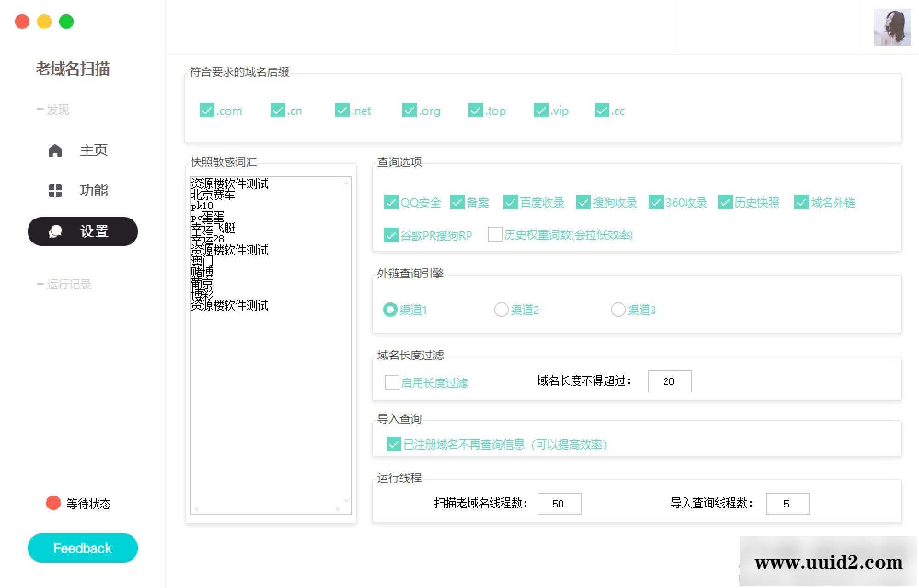Disable the .vip suffix option

(541, 110)
